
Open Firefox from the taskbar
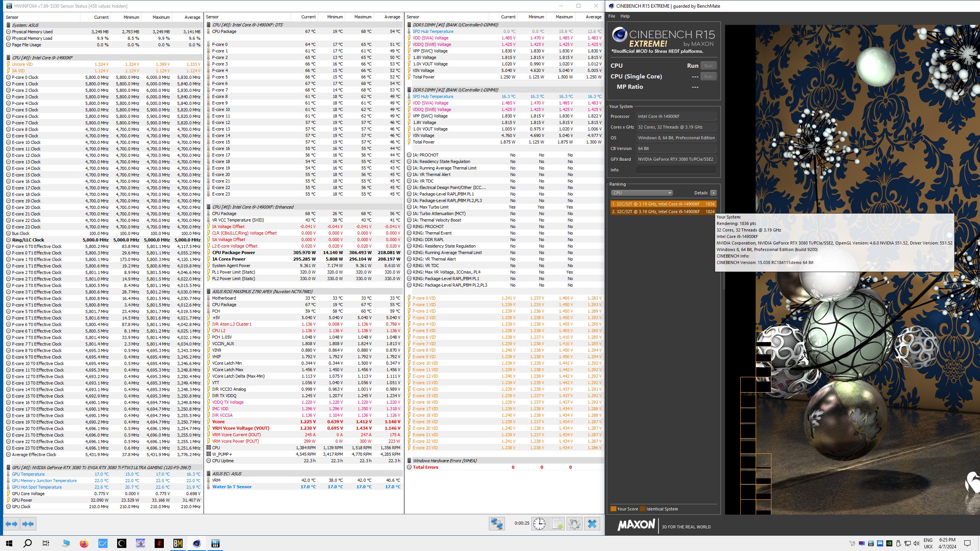click(84, 543)
